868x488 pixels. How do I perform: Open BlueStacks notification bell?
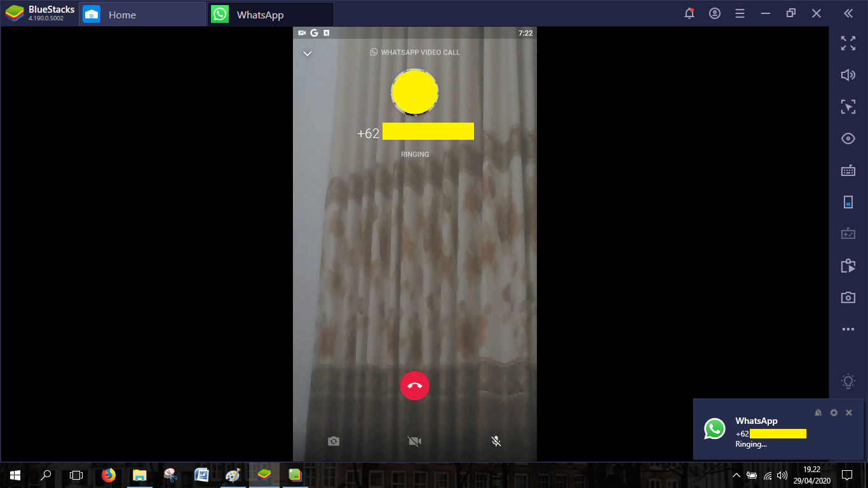[x=689, y=13]
